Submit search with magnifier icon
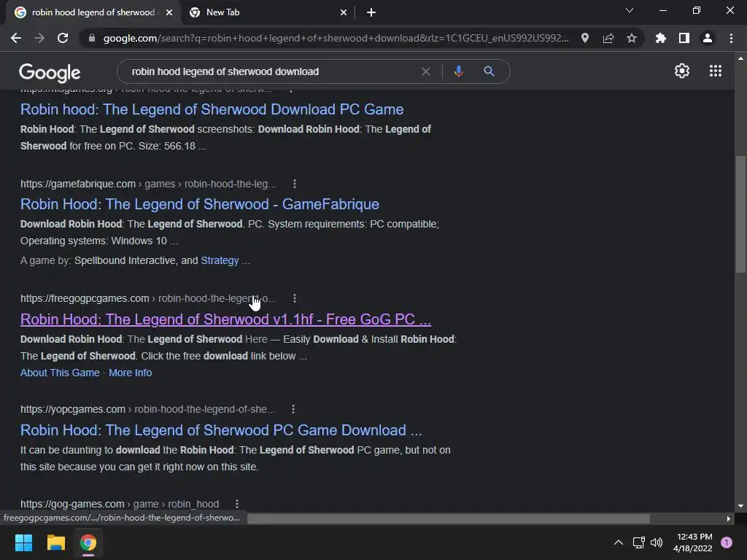This screenshot has height=560, width=747. (x=489, y=71)
